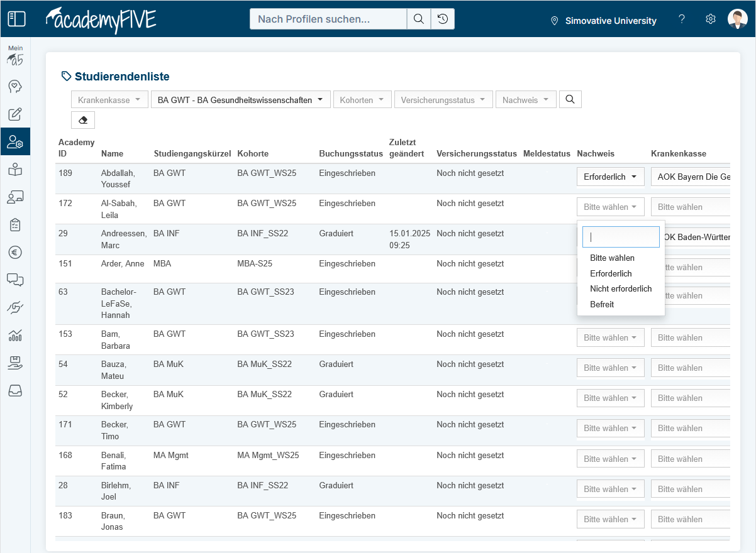Open settings gear in header
This screenshot has width=756, height=553.
pyautogui.click(x=711, y=19)
